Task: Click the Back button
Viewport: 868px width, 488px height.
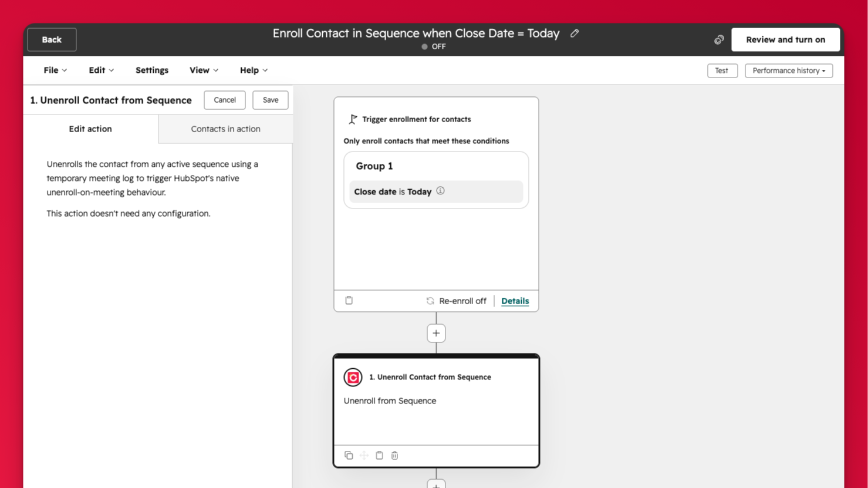Action: tap(52, 39)
